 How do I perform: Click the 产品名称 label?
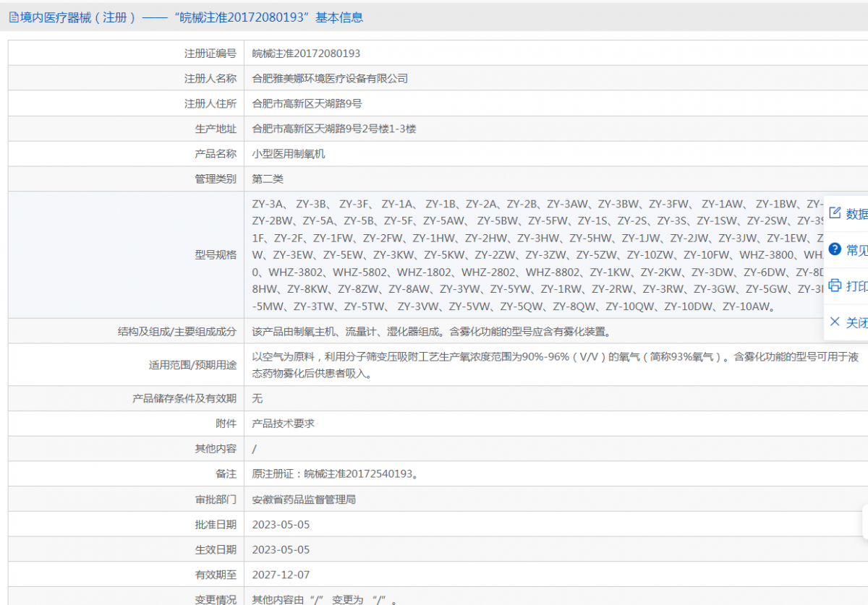coord(216,154)
